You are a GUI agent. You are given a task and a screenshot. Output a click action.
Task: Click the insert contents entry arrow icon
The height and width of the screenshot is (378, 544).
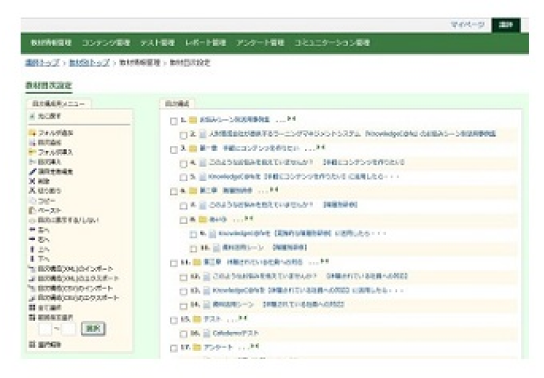pos(32,162)
